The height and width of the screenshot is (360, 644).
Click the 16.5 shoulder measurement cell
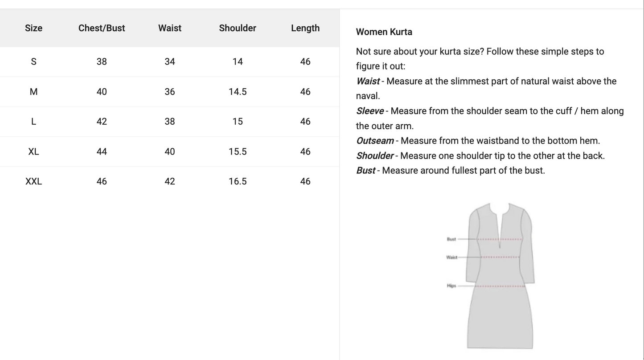click(x=238, y=181)
